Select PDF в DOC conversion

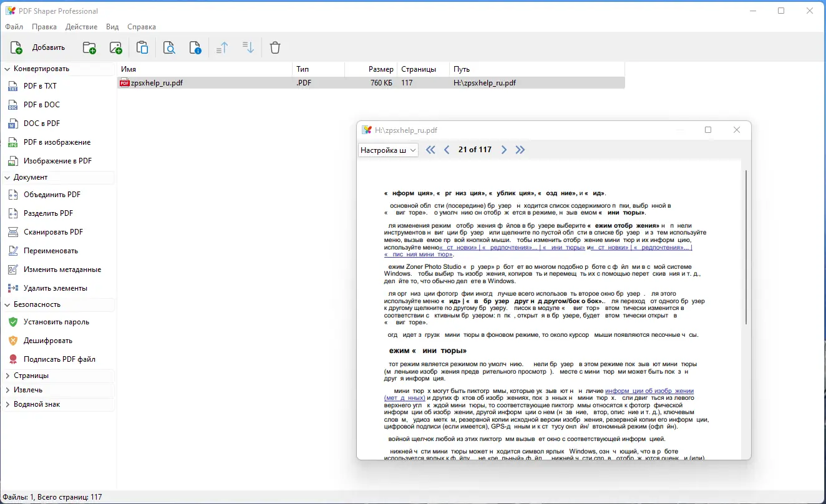tap(42, 105)
